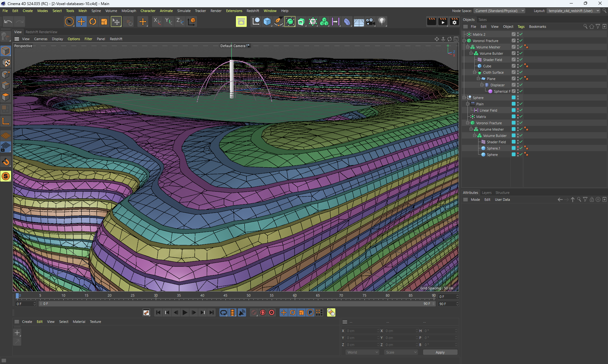Collapse the Cloth Surface tree node
The width and height of the screenshot is (608, 364).
474,72
